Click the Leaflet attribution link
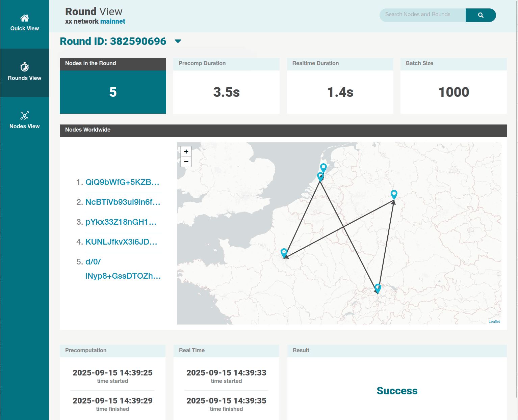 [494, 321]
